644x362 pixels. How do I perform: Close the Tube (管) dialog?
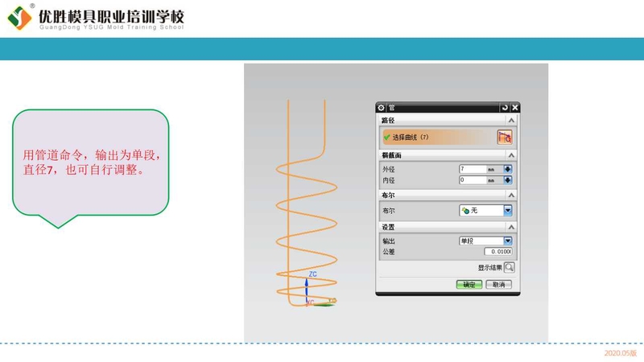pos(515,108)
